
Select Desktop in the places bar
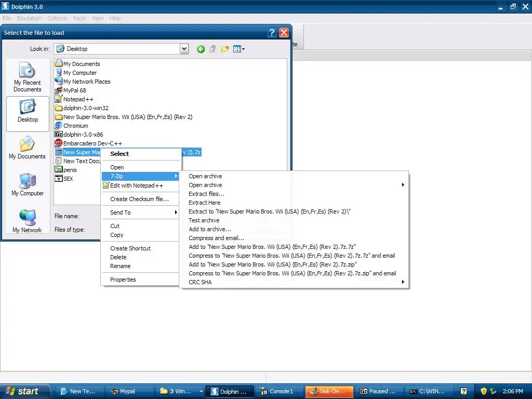[x=28, y=113]
